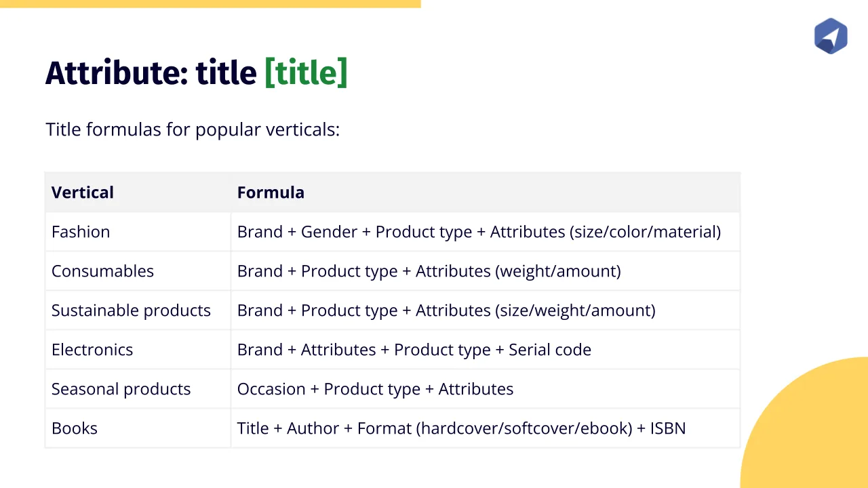Image resolution: width=868 pixels, height=488 pixels.
Task: Select the 'Electronics' table cell
Action: coord(92,350)
